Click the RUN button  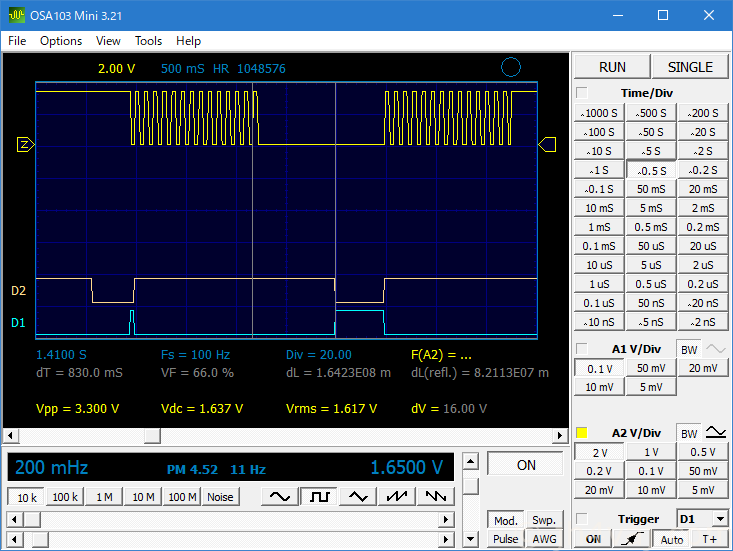coord(612,67)
